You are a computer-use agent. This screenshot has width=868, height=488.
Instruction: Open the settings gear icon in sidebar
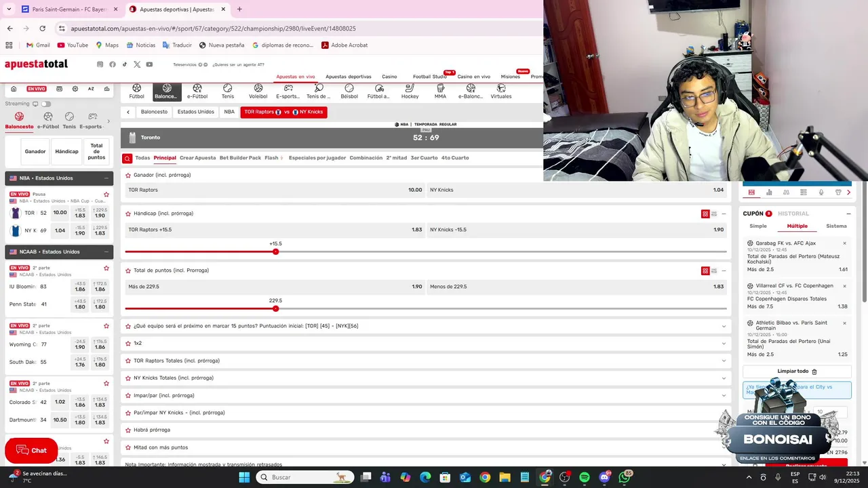[x=75, y=89]
